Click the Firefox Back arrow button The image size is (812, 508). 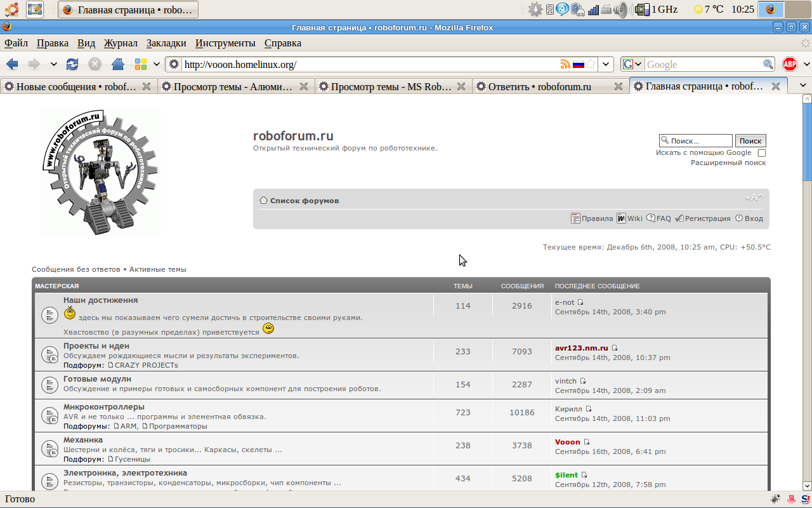(x=12, y=64)
